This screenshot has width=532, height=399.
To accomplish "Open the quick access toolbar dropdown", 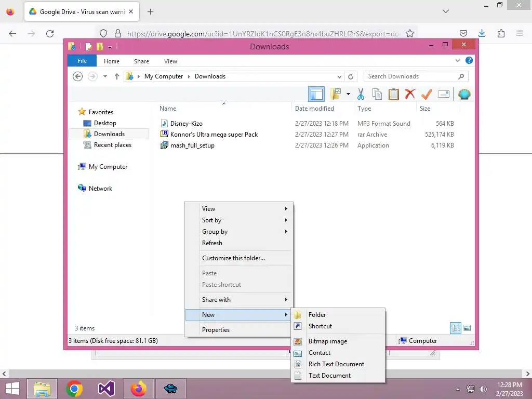I will (x=110, y=47).
